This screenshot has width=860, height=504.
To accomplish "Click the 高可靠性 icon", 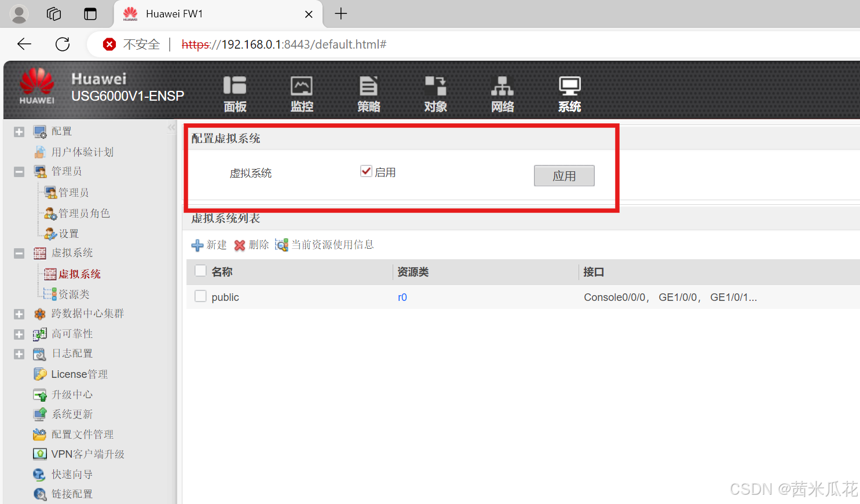I will tap(40, 334).
